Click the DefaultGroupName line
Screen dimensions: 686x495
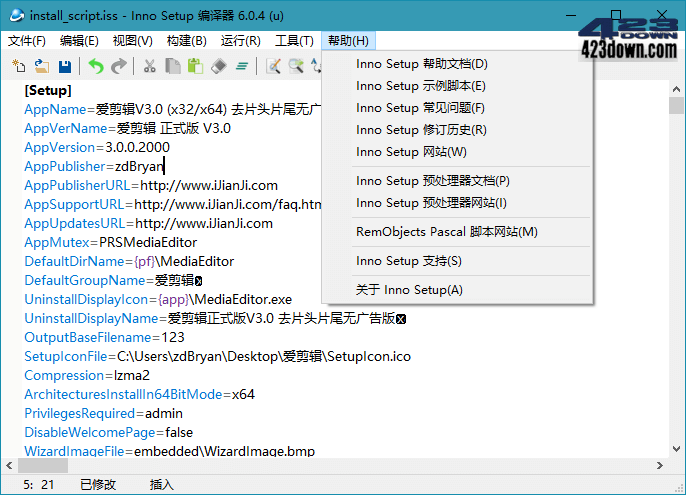click(x=113, y=281)
